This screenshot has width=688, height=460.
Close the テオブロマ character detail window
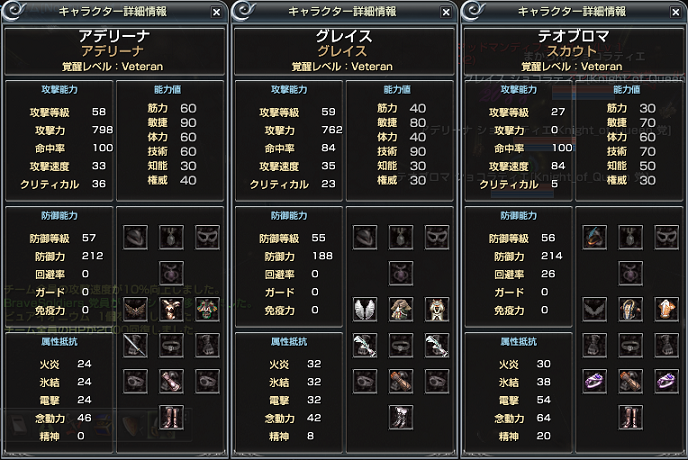click(x=676, y=12)
